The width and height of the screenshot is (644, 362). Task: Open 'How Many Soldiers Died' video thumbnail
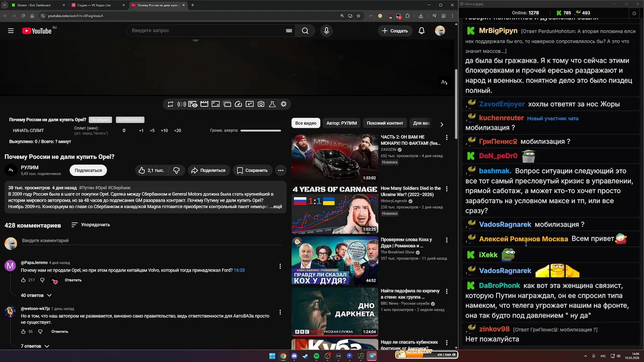click(x=335, y=209)
